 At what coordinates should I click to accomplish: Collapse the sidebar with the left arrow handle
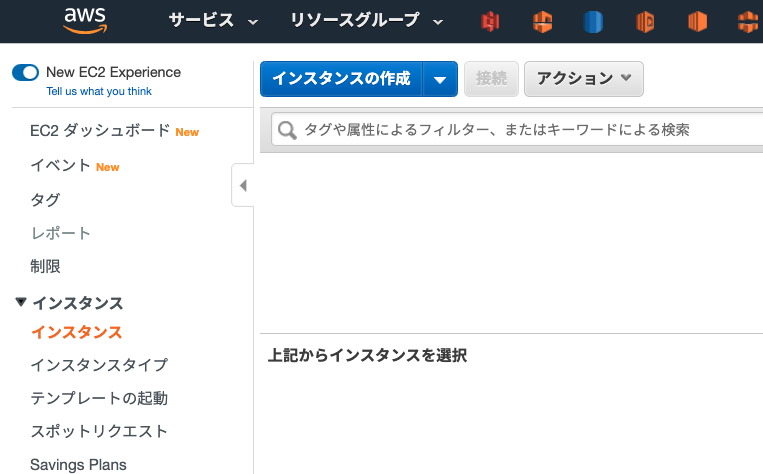point(243,185)
